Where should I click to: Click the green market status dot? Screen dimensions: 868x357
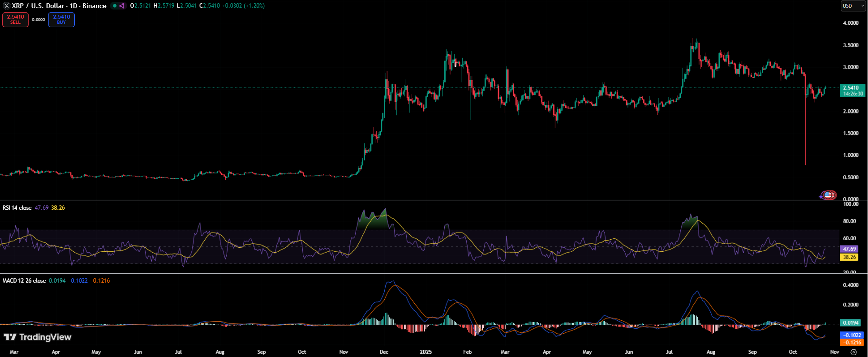115,6
